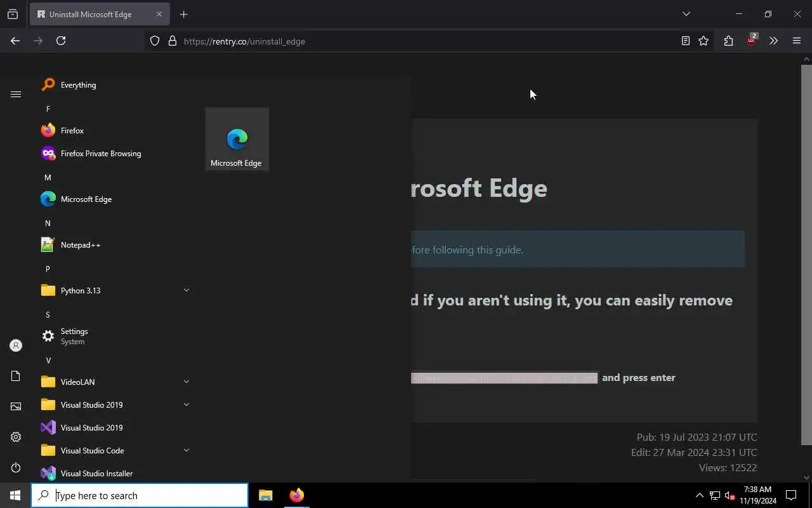Open the Power options icon
This screenshot has width=812, height=508.
click(x=16, y=467)
